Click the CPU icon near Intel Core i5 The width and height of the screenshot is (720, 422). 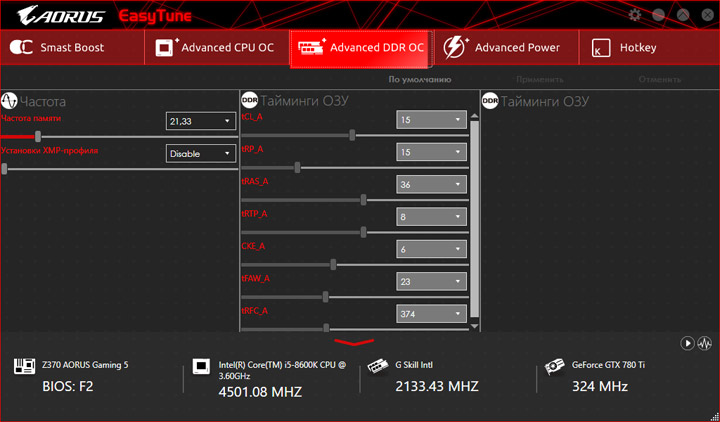tap(201, 366)
